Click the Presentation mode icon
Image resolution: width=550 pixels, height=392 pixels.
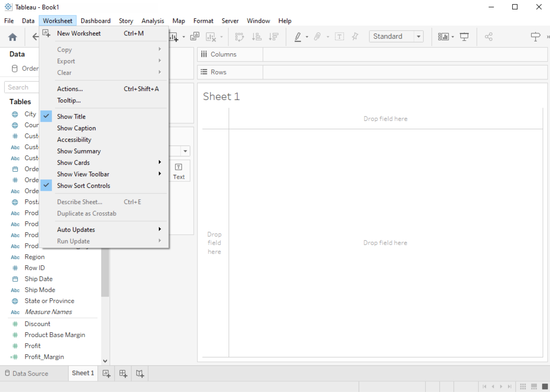(464, 37)
